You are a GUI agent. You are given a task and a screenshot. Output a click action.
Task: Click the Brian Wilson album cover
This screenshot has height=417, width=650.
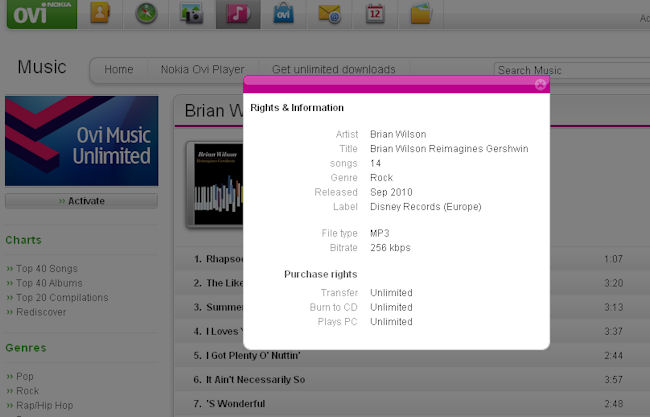pyautogui.click(x=214, y=184)
